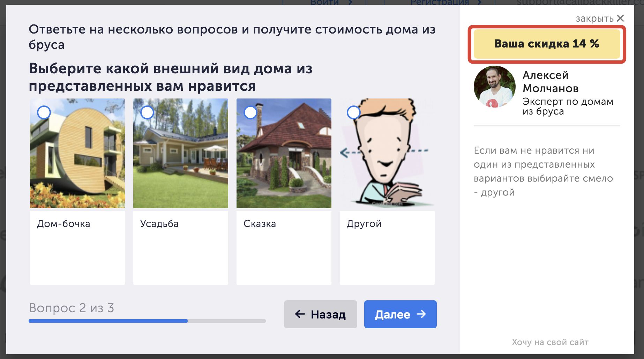The width and height of the screenshot is (644, 359).
Task: Close the quiz using закрыть X
Action: pyautogui.click(x=600, y=18)
